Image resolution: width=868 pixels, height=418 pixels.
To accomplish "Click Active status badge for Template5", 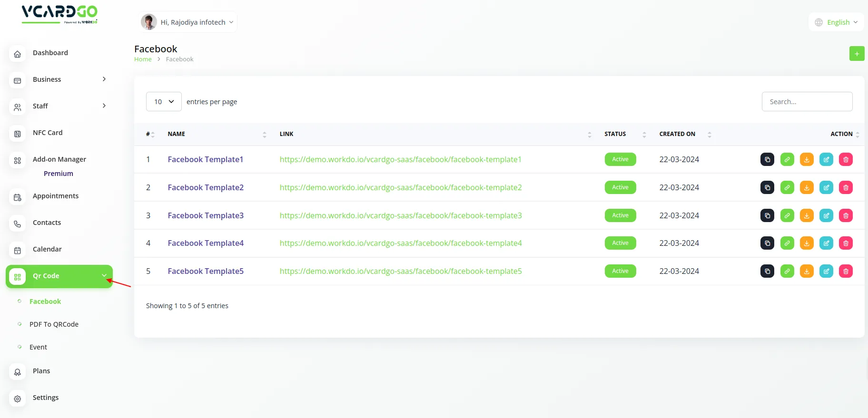I will [x=620, y=271].
